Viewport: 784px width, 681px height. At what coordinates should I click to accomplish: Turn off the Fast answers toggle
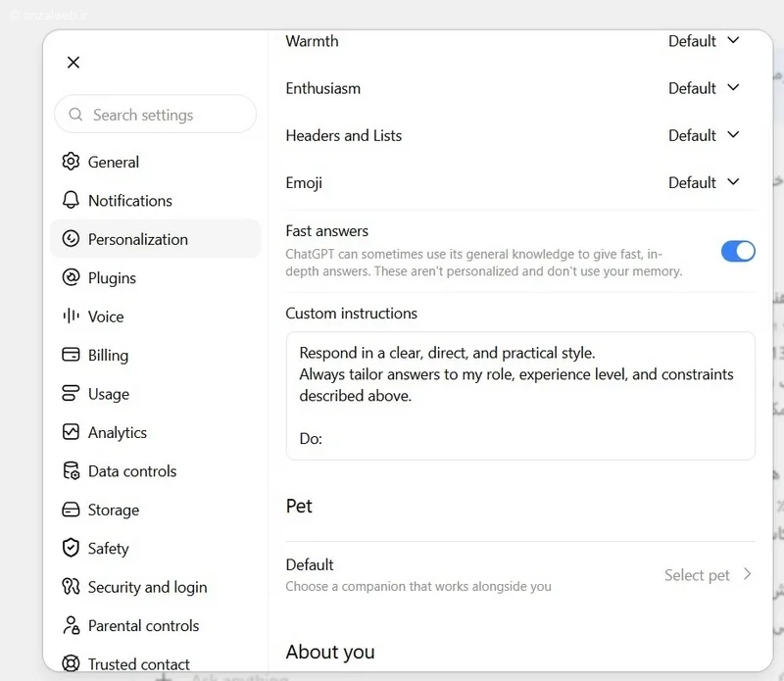click(738, 251)
